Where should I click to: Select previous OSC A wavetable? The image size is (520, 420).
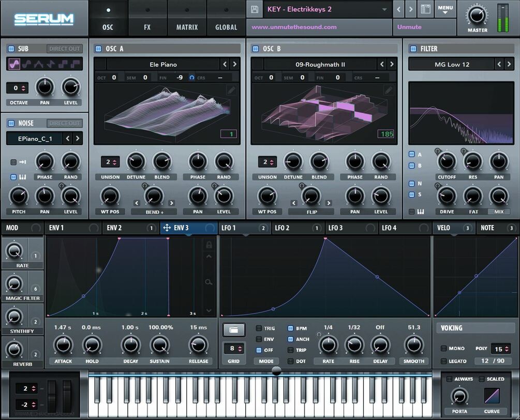pyautogui.click(x=225, y=64)
